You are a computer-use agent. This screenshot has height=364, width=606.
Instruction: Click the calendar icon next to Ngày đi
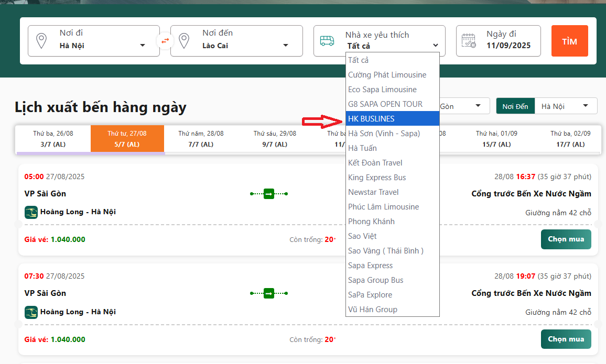[469, 40]
